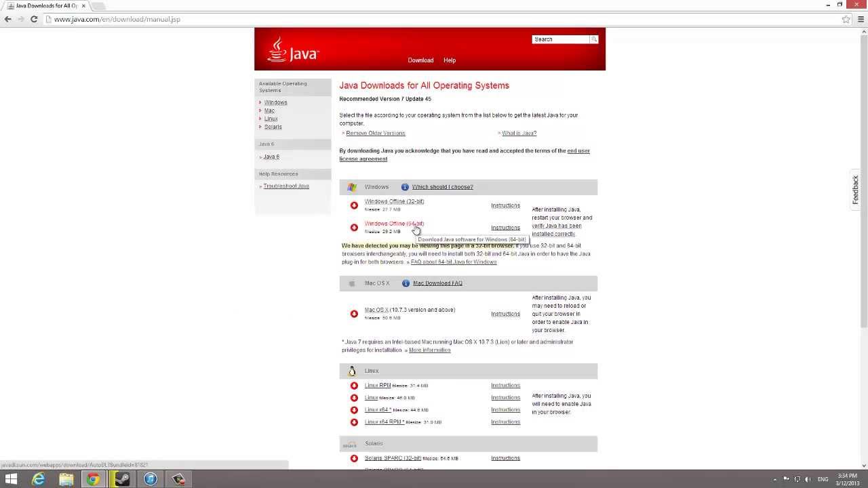Open FAQ about 64-bit Java for Windows

[x=454, y=262]
